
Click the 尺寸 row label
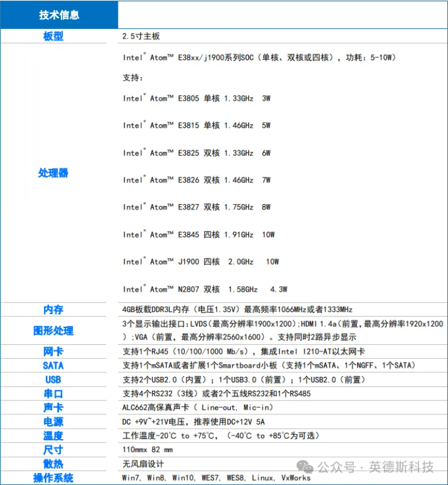[53, 450]
